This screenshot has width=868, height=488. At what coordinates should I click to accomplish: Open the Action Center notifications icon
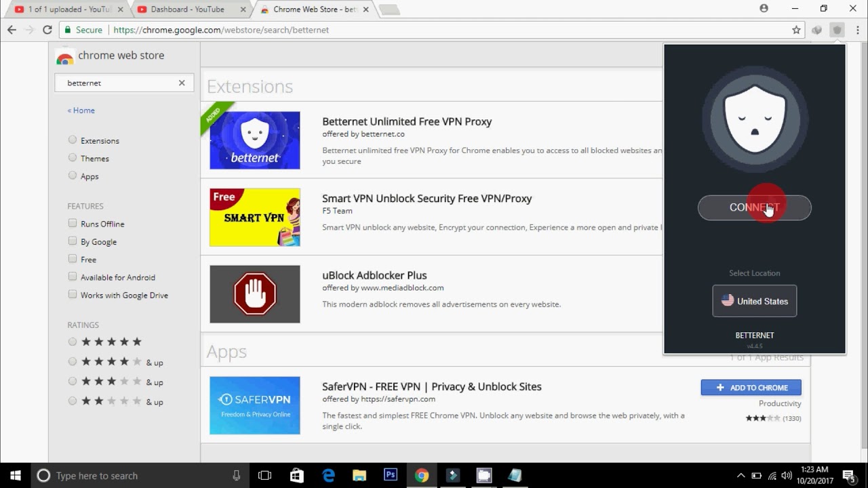[848, 476]
